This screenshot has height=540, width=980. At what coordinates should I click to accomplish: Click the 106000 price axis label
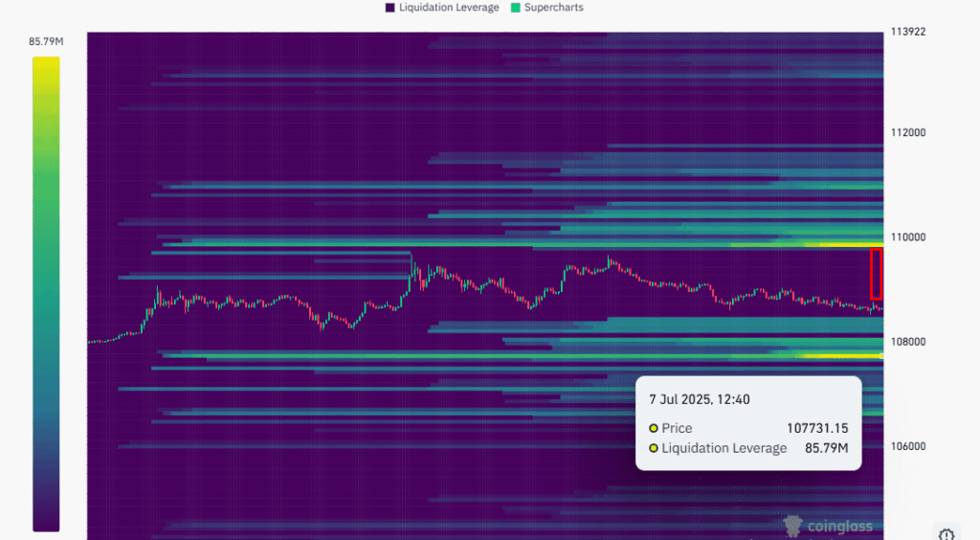pos(909,446)
